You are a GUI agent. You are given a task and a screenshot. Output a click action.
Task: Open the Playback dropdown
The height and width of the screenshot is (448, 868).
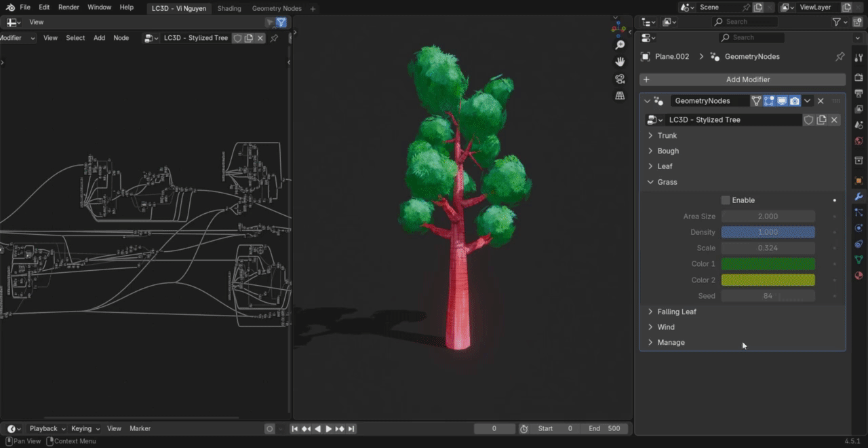pyautogui.click(x=47, y=428)
